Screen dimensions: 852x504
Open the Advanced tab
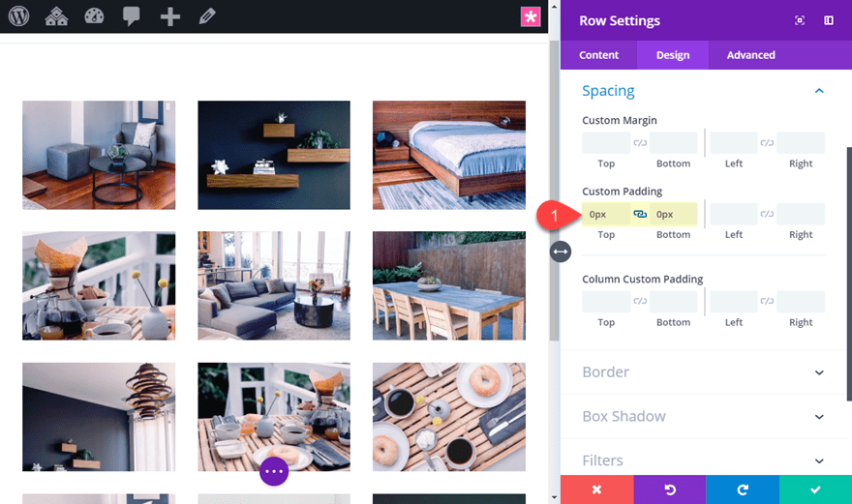[x=751, y=55]
